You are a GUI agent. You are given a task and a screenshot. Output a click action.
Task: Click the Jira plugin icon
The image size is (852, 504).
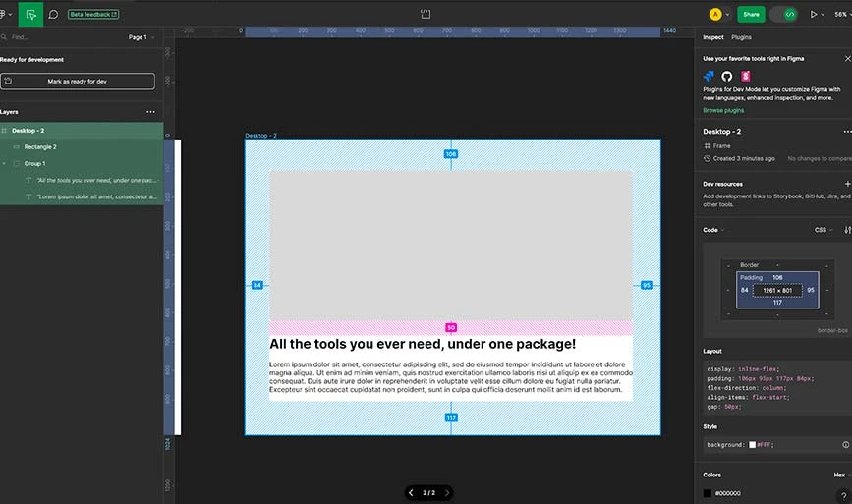pos(709,76)
